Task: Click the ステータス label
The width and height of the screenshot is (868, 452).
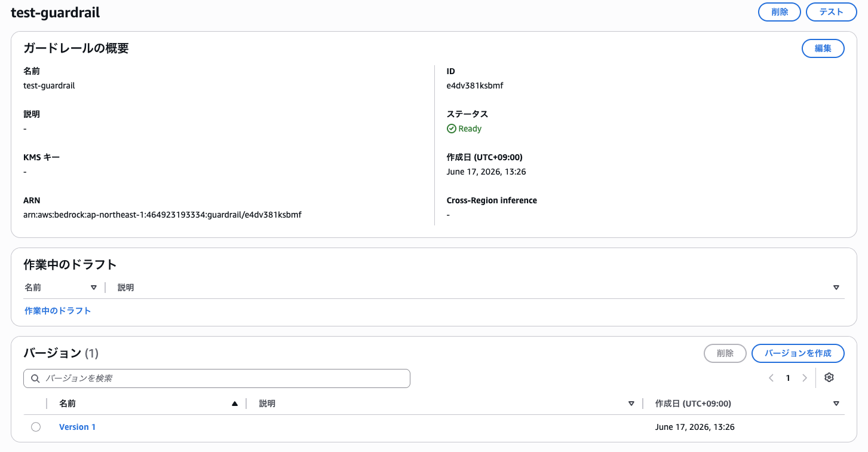Action: [x=468, y=114]
